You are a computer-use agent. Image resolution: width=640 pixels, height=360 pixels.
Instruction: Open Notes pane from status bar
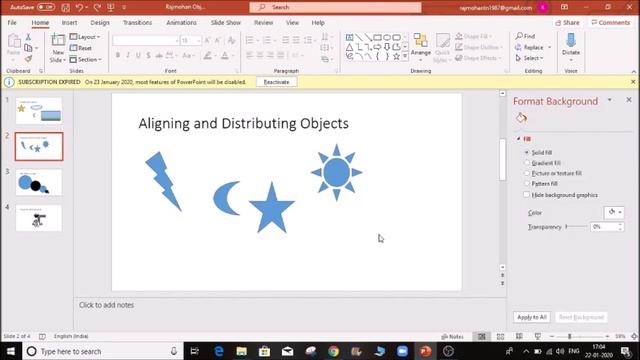pos(452,337)
